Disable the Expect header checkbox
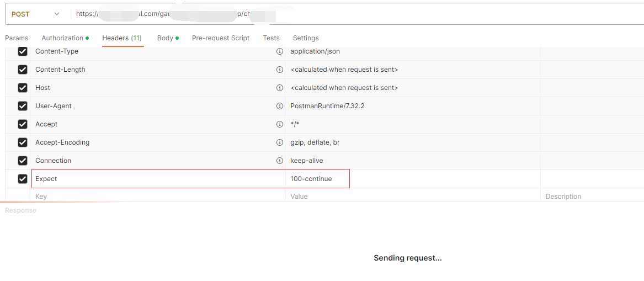This screenshot has height=281, width=644. pyautogui.click(x=23, y=179)
